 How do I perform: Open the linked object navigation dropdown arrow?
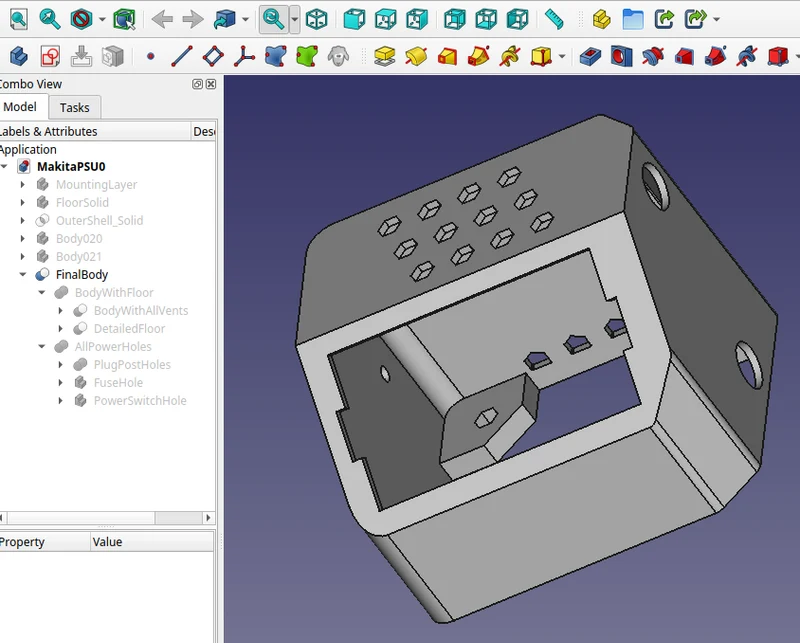[245, 19]
